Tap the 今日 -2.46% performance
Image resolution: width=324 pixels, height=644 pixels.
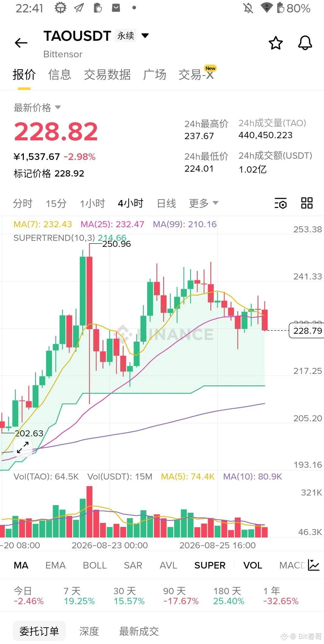click(x=29, y=596)
